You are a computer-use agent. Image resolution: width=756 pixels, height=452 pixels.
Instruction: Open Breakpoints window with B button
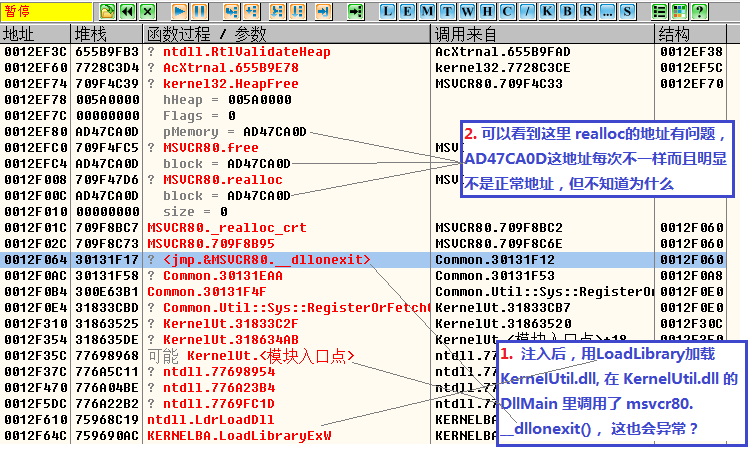point(567,11)
